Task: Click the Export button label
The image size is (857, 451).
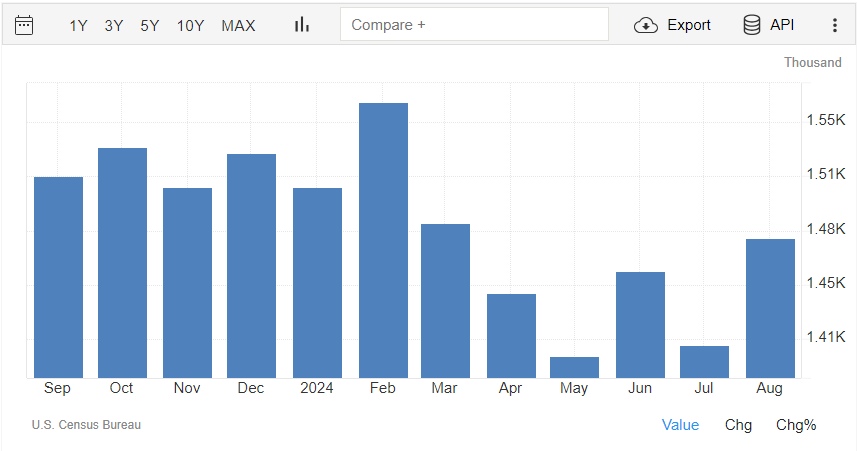Action: click(689, 25)
